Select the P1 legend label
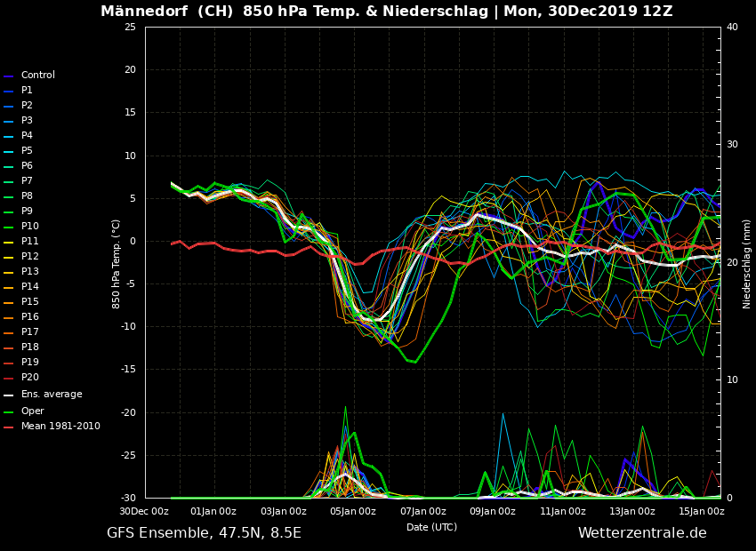The image size is (756, 551). [x=27, y=91]
